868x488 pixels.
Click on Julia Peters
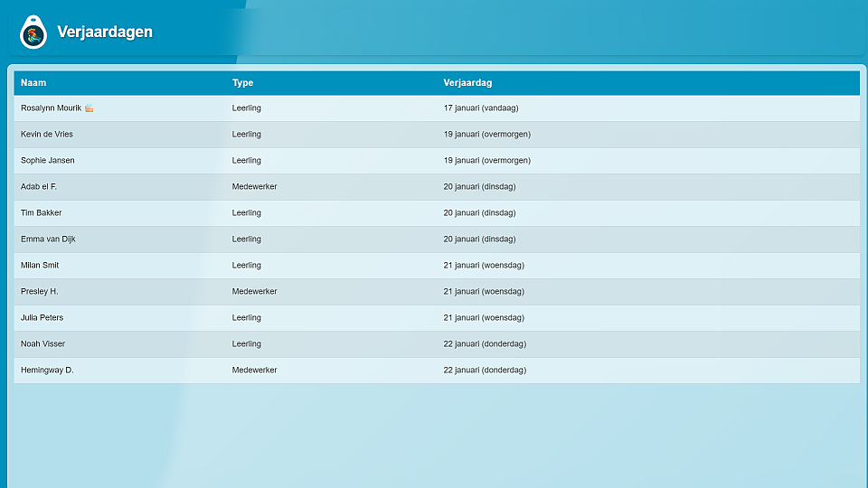[x=42, y=318]
